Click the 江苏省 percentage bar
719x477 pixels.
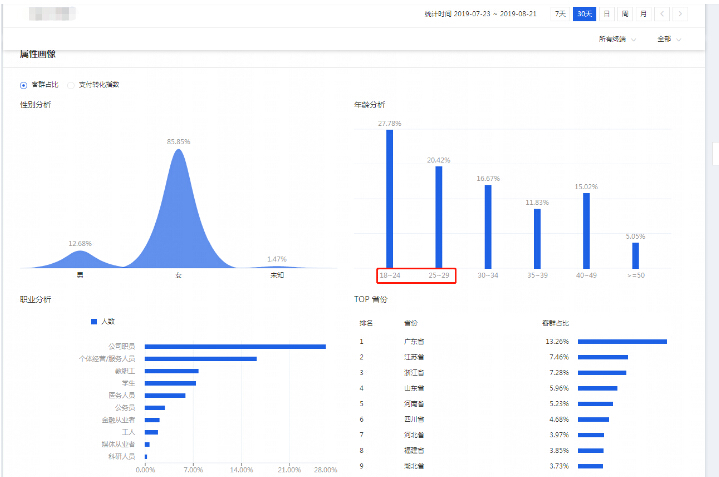pyautogui.click(x=603, y=357)
